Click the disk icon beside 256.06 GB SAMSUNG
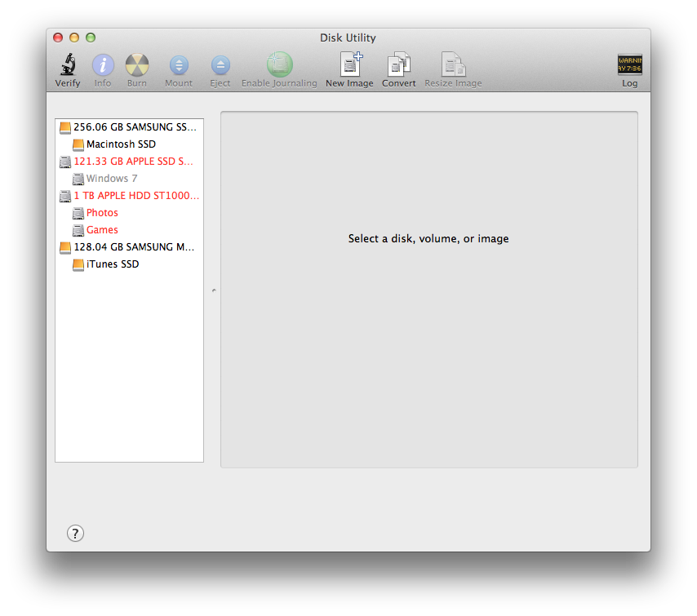 65,127
